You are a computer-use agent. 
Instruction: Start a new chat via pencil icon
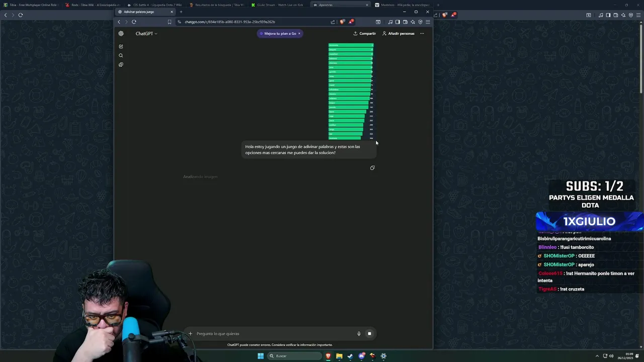pyautogui.click(x=121, y=46)
